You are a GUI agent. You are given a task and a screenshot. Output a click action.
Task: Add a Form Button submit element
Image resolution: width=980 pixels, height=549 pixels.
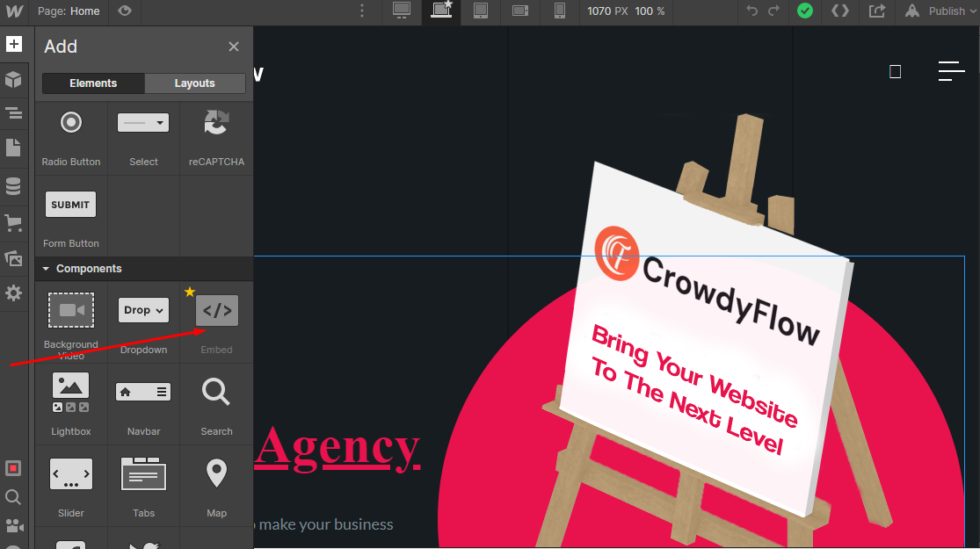(71, 218)
